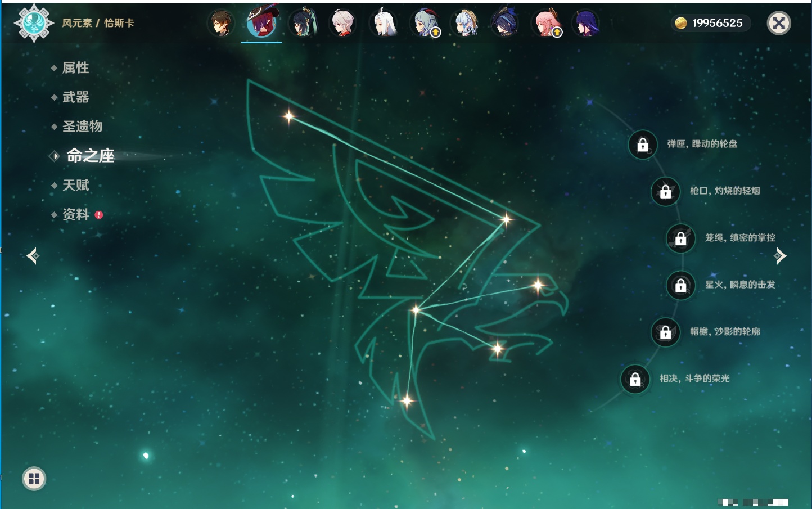Select the highlighted red-hat Chasca avatar

tap(261, 22)
